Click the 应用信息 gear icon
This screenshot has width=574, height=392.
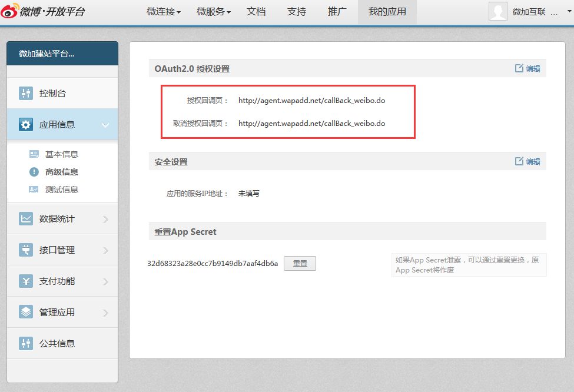coord(26,125)
